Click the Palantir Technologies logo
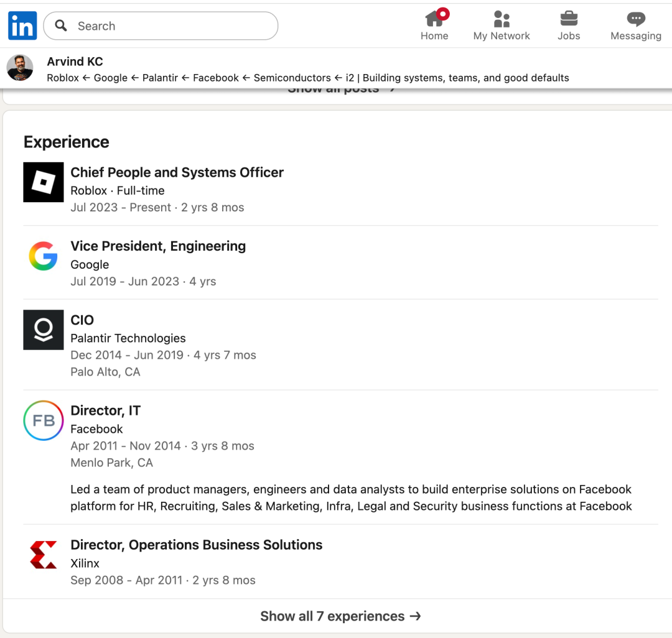The image size is (672, 638). (x=44, y=330)
